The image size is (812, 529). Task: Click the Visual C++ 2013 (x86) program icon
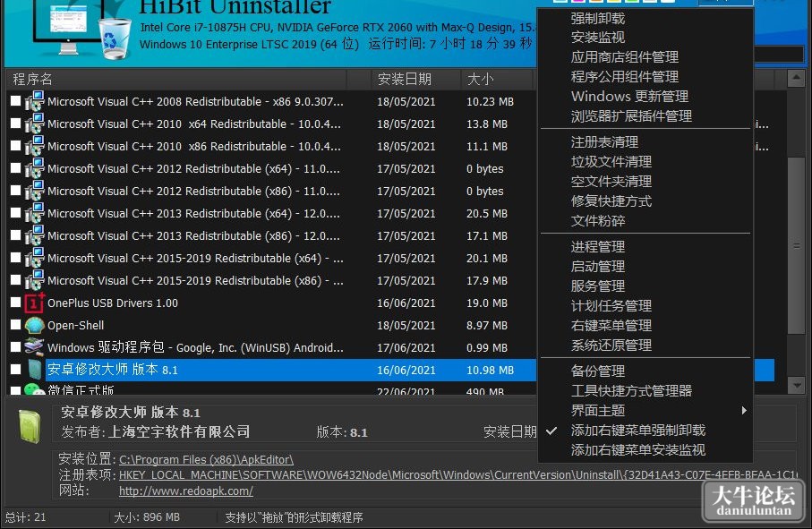pos(35,235)
